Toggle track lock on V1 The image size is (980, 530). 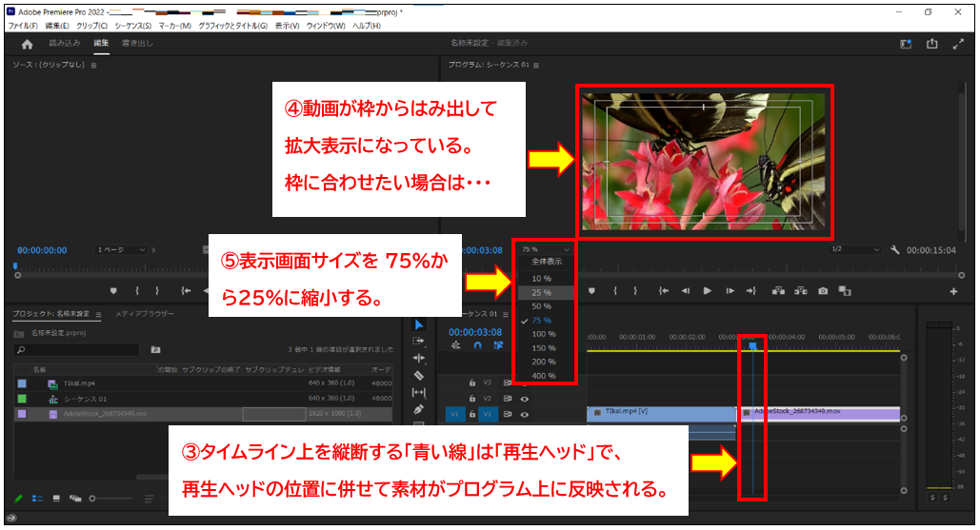[x=471, y=414]
